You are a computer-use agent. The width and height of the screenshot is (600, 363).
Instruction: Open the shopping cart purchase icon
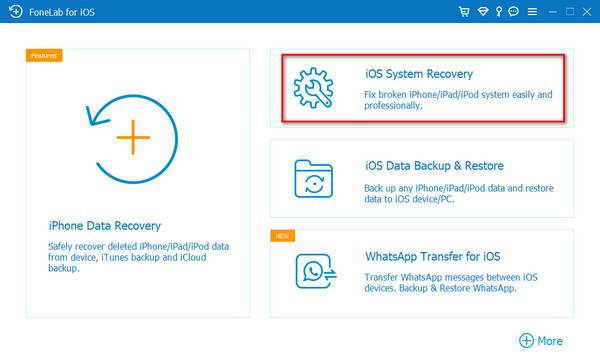click(x=464, y=12)
